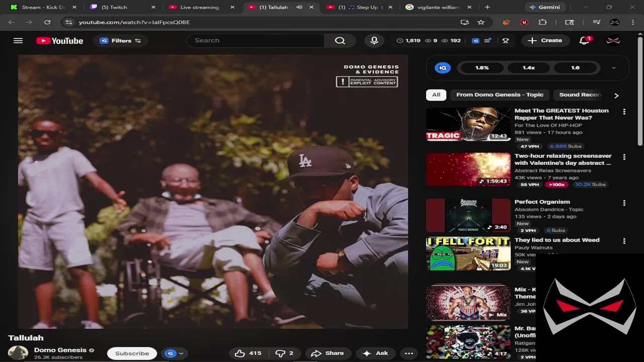Viewport: 644px width, 362px height.
Task: Open the uBlock red shield extension
Action: pos(524,22)
